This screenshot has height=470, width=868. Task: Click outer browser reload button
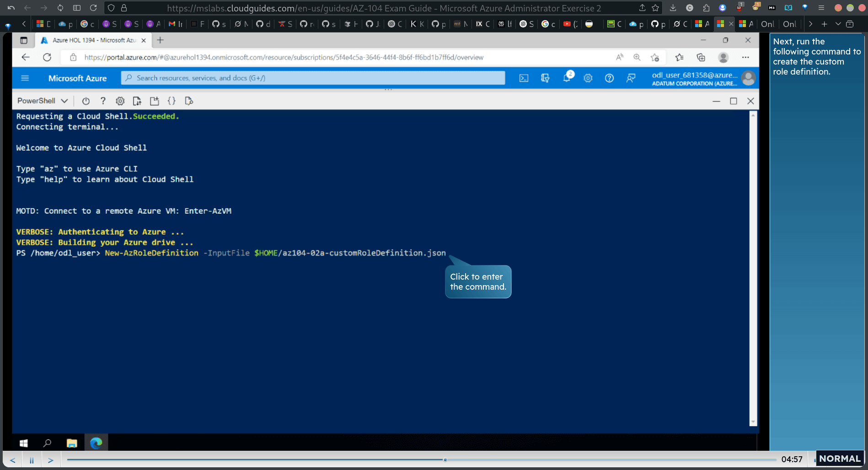[x=93, y=8]
